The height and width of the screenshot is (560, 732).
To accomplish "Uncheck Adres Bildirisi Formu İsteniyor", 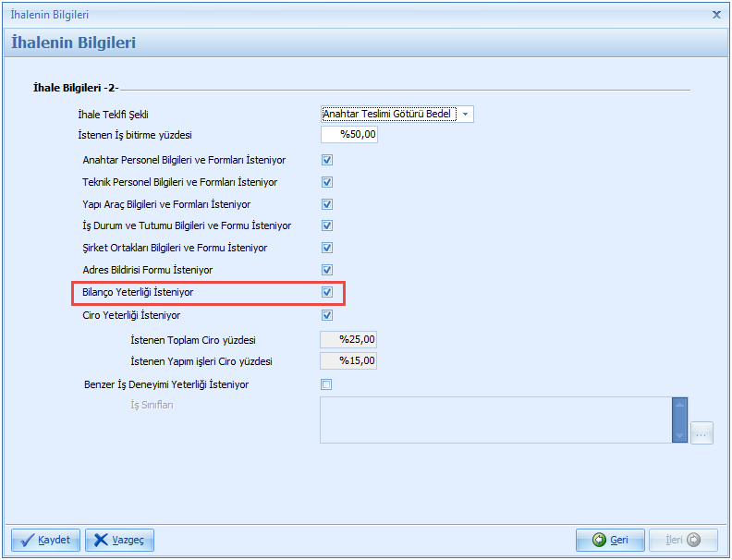I will pyautogui.click(x=327, y=270).
